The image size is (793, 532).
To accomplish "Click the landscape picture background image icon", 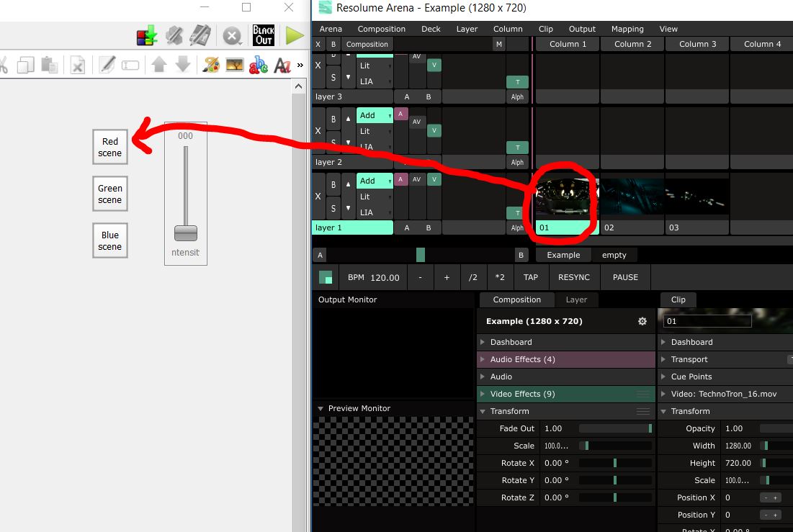I will coord(234,66).
